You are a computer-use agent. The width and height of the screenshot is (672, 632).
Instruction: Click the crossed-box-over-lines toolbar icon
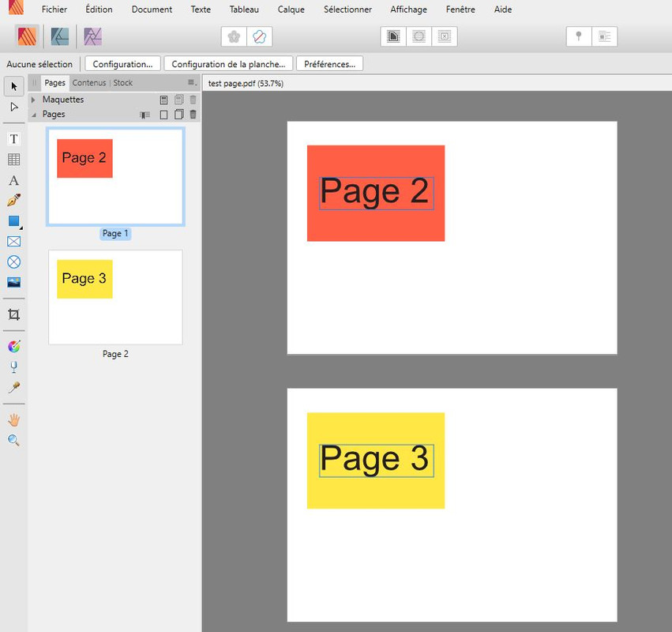click(445, 36)
